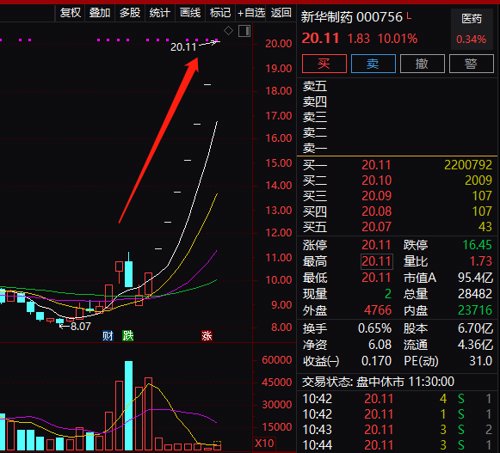Open the 叠加 overlay option
This screenshot has height=453, width=500.
pyautogui.click(x=100, y=13)
